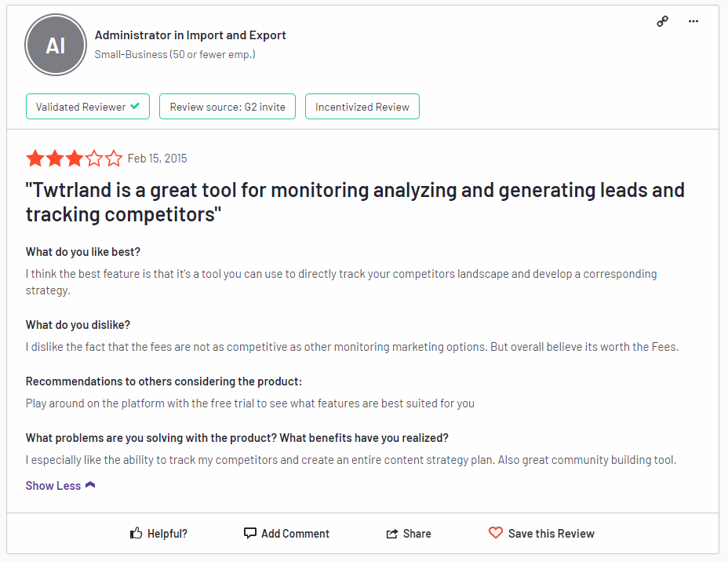The image size is (728, 562).
Task: Click the Add Comment text button
Action: (295, 534)
